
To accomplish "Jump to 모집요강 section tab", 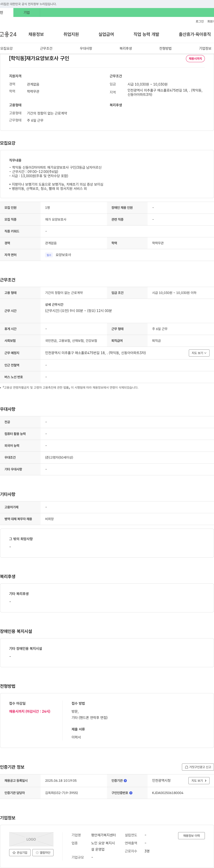I will [x=6, y=49].
